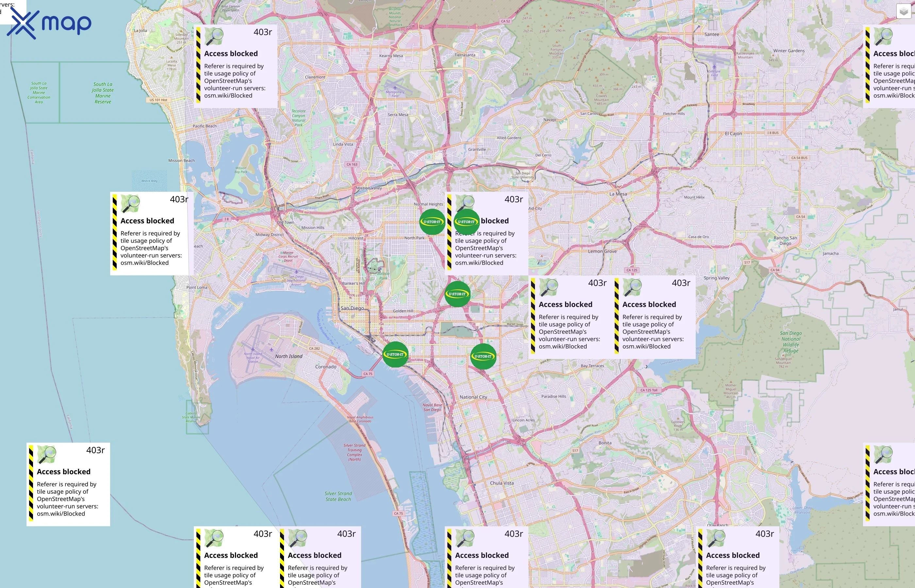Click the Point Loma label

pos(197,287)
